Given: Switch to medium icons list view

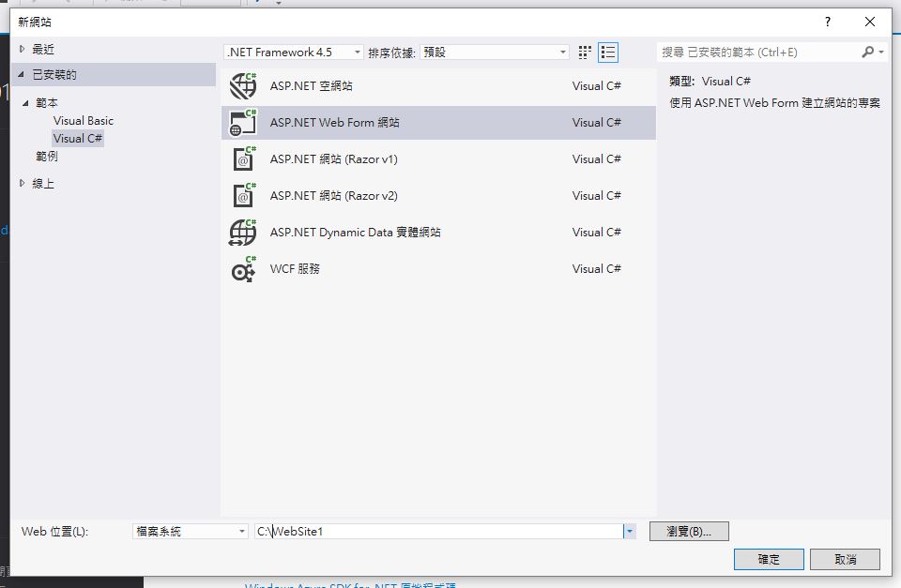Looking at the screenshot, I should [608, 53].
